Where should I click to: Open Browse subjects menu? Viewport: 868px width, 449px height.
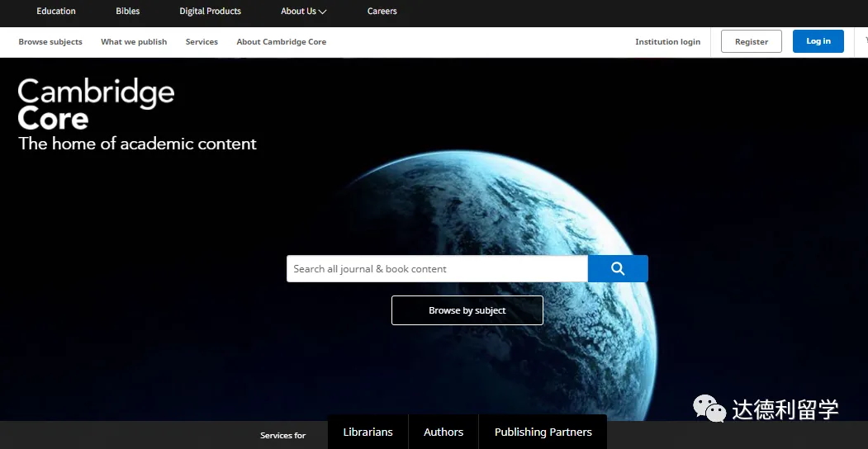click(x=50, y=42)
